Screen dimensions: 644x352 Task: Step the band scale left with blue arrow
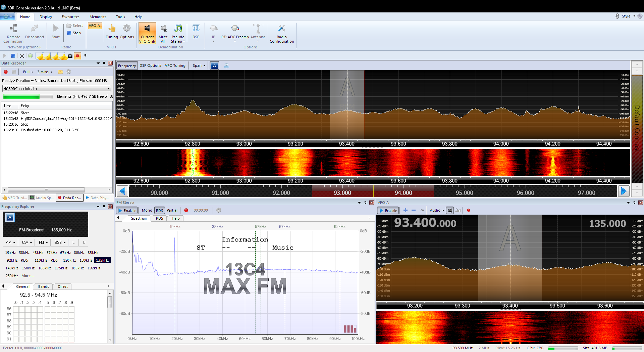pyautogui.click(x=122, y=191)
